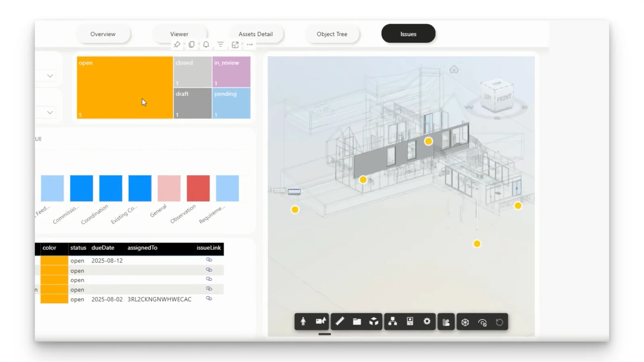Set an alert with the bell icon

point(206,45)
